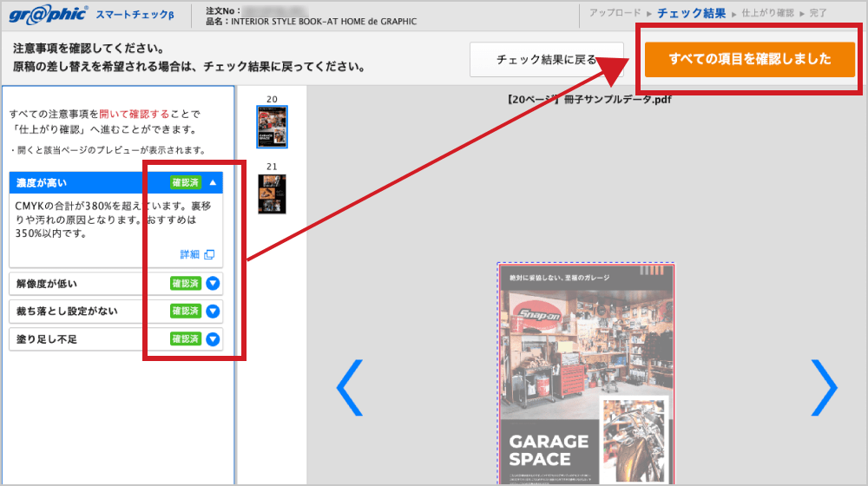Image resolution: width=868 pixels, height=486 pixels.
Task: Click the gr@phic logo
Action: point(48,14)
